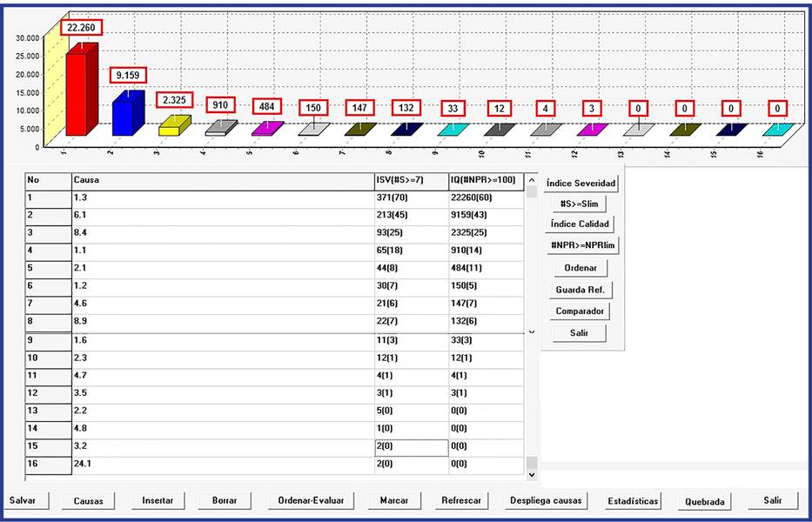Run Ordenar-Evaluar from the bottom bar
812x522 pixels.
click(x=311, y=501)
